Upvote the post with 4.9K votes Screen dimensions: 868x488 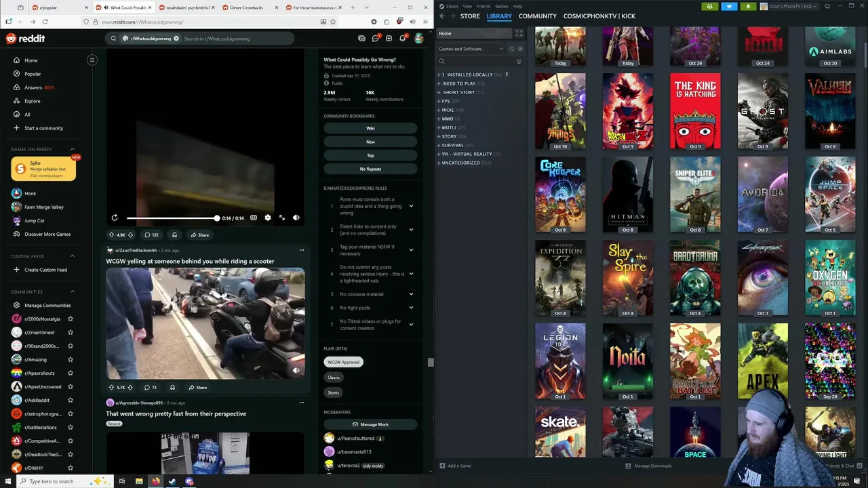tap(111, 235)
